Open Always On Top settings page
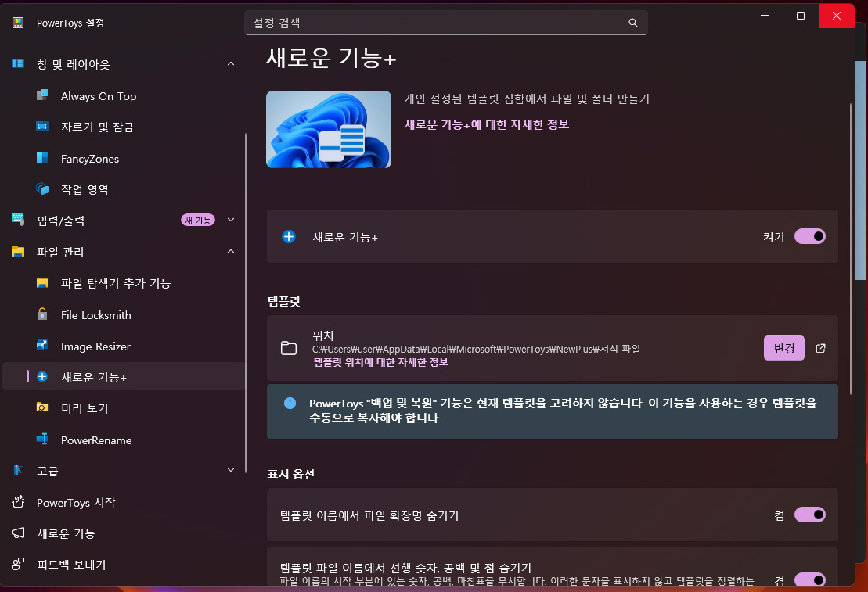 pyautogui.click(x=124, y=95)
